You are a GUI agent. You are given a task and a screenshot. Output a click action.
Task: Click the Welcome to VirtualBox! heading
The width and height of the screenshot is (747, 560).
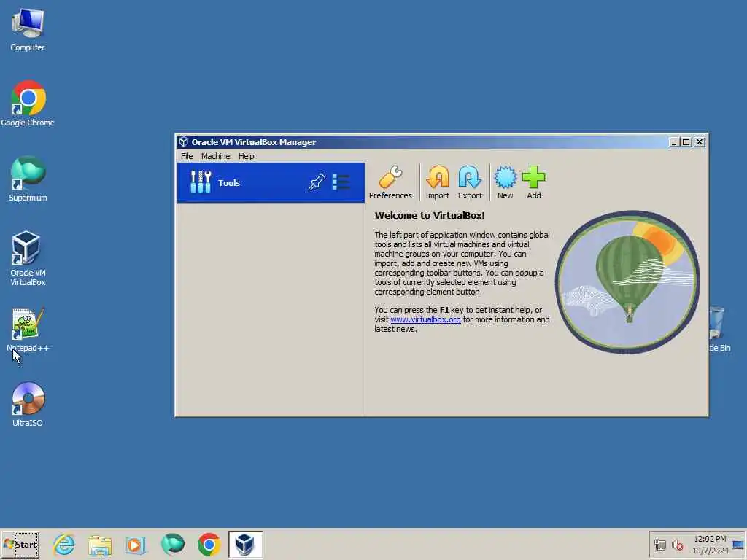430,215
